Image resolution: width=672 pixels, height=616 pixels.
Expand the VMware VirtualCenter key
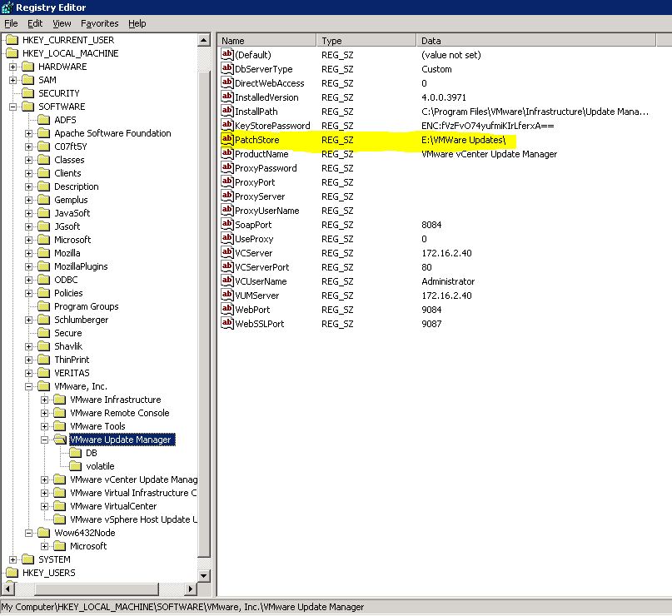pyautogui.click(x=45, y=506)
